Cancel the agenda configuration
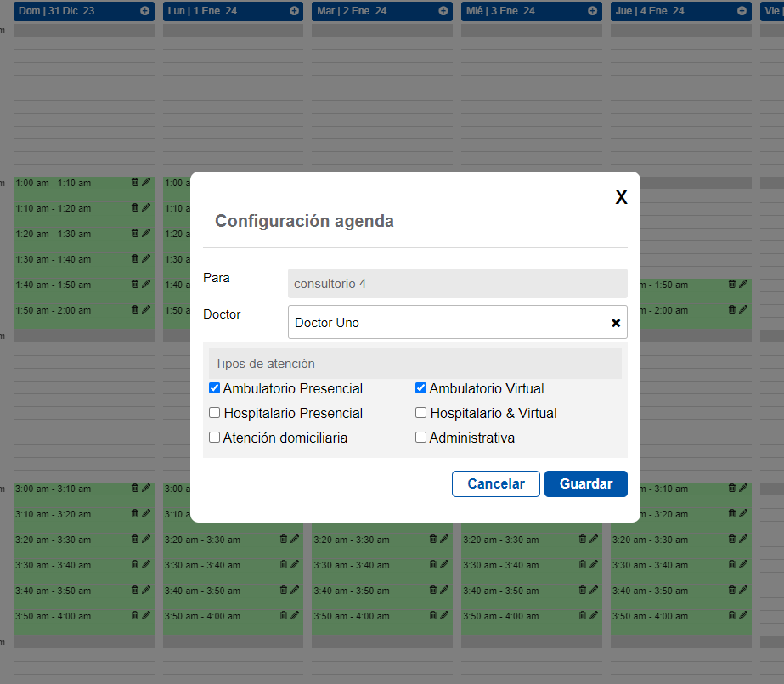Image resolution: width=784 pixels, height=684 pixels. pyautogui.click(x=495, y=483)
